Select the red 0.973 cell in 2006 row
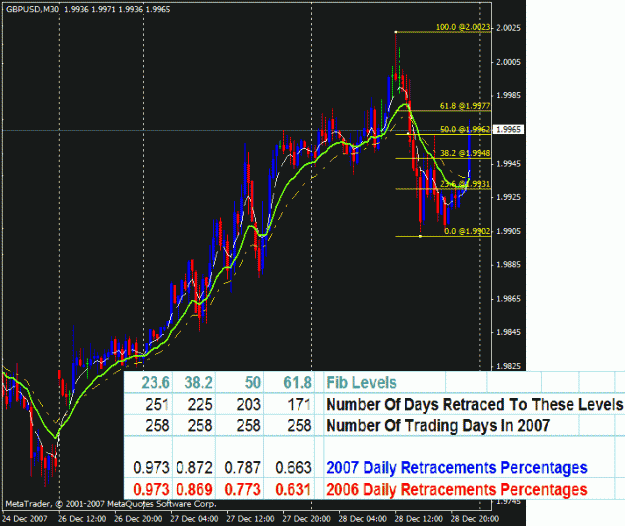The height and width of the screenshot is (526, 625). click(148, 489)
